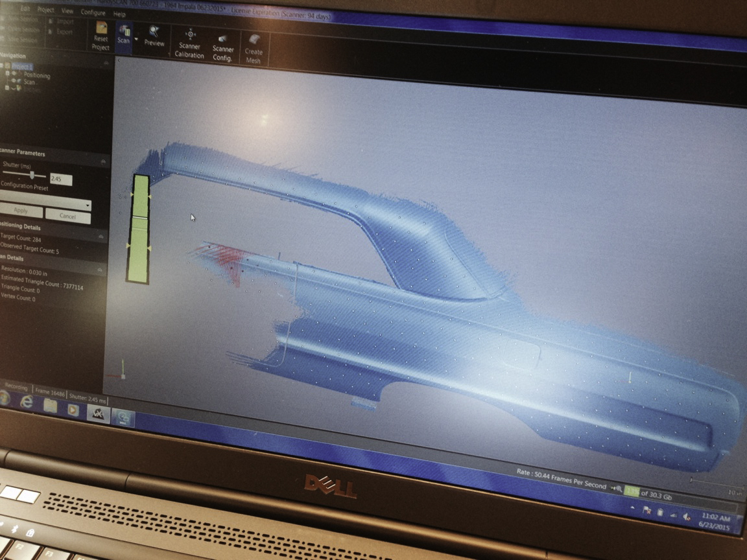The height and width of the screenshot is (560, 747).
Task: Click the Export toolbar entry
Action: [61, 32]
